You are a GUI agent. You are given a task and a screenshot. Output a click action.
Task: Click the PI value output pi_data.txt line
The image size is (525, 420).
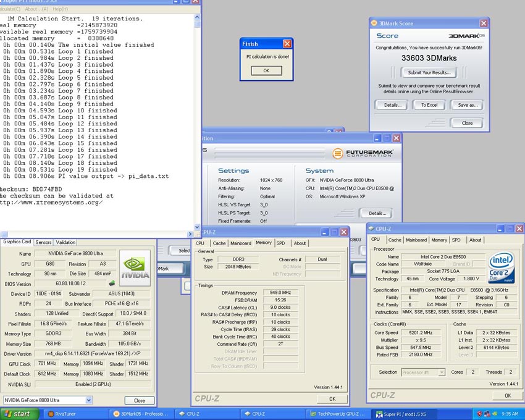(x=86, y=176)
